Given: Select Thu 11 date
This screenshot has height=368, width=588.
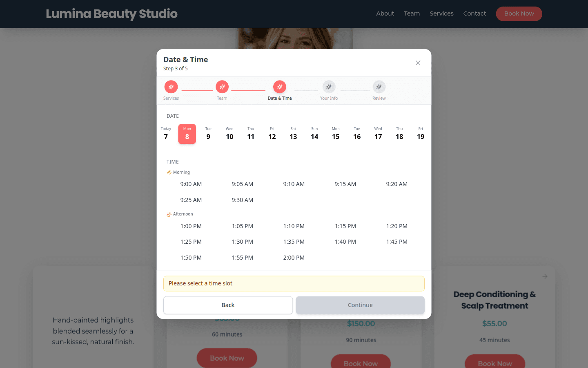Looking at the screenshot, I should pyautogui.click(x=251, y=134).
